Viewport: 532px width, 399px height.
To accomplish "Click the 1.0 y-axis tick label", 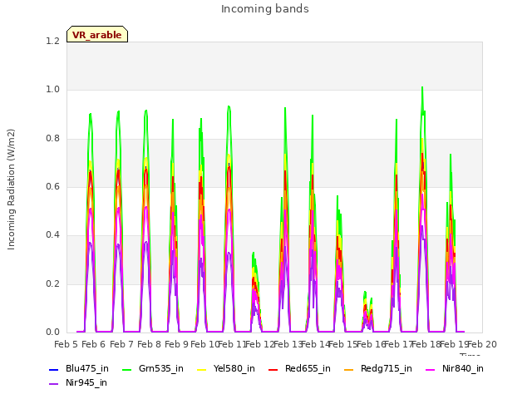I will tap(52, 90).
